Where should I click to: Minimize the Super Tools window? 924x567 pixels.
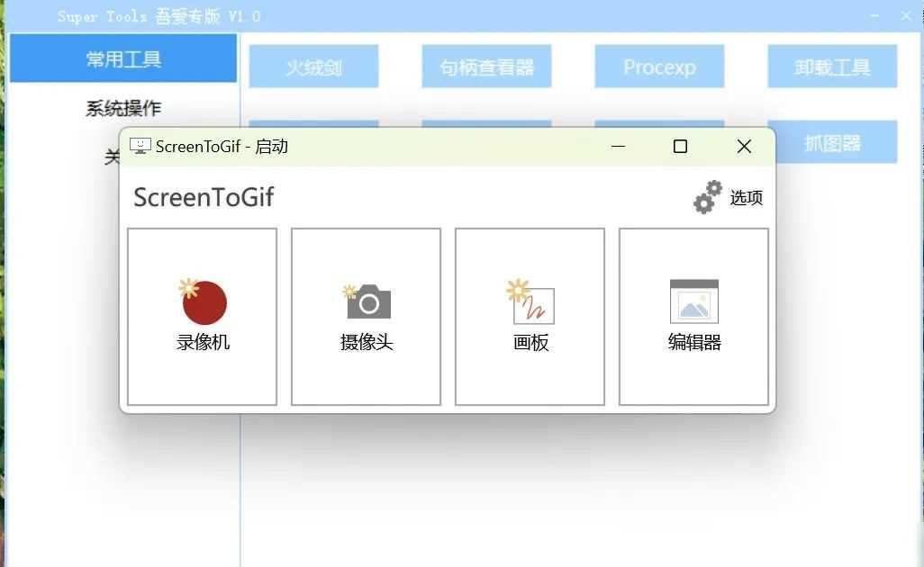874,16
